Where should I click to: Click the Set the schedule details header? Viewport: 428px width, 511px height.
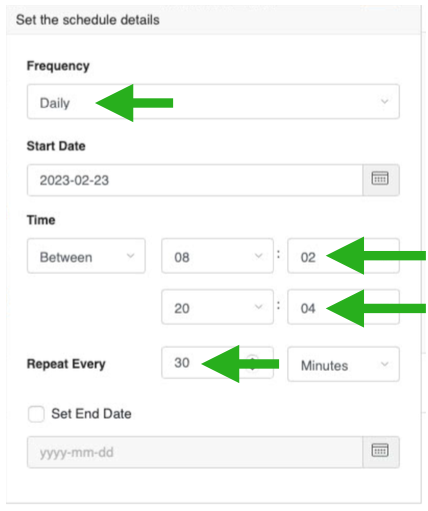point(88,20)
